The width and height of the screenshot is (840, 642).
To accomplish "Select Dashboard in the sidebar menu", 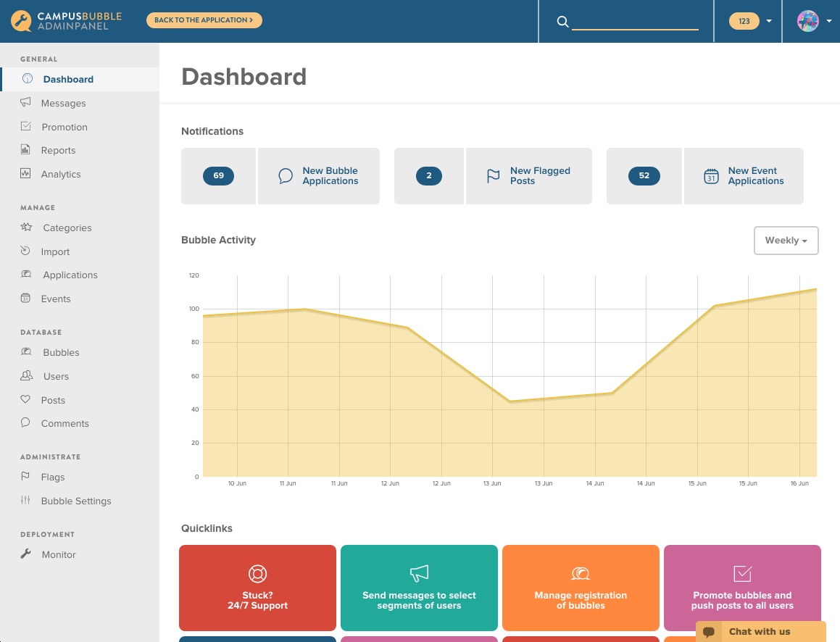I will (68, 80).
